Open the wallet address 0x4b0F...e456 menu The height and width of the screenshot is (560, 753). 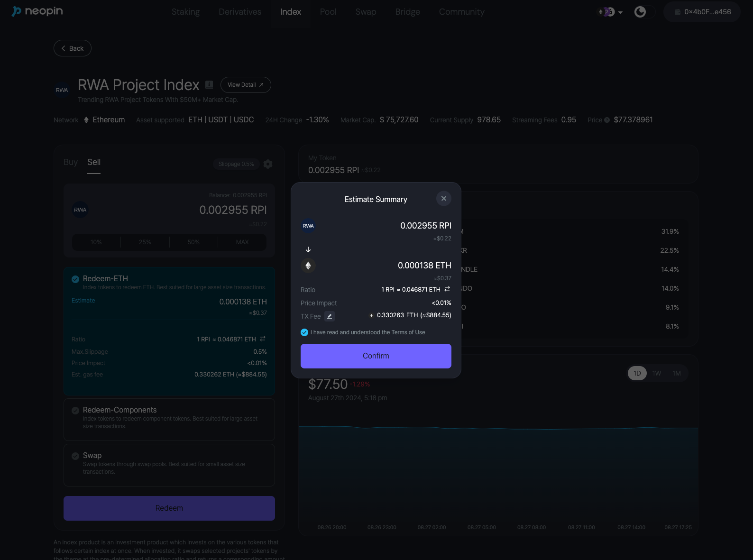[702, 12]
